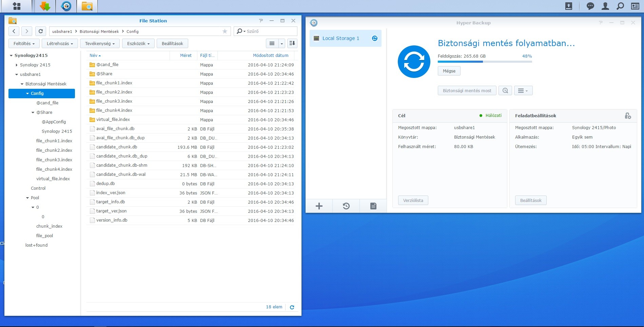Sort by Név column header
Screen dimensions: 644x327
click(x=128, y=56)
